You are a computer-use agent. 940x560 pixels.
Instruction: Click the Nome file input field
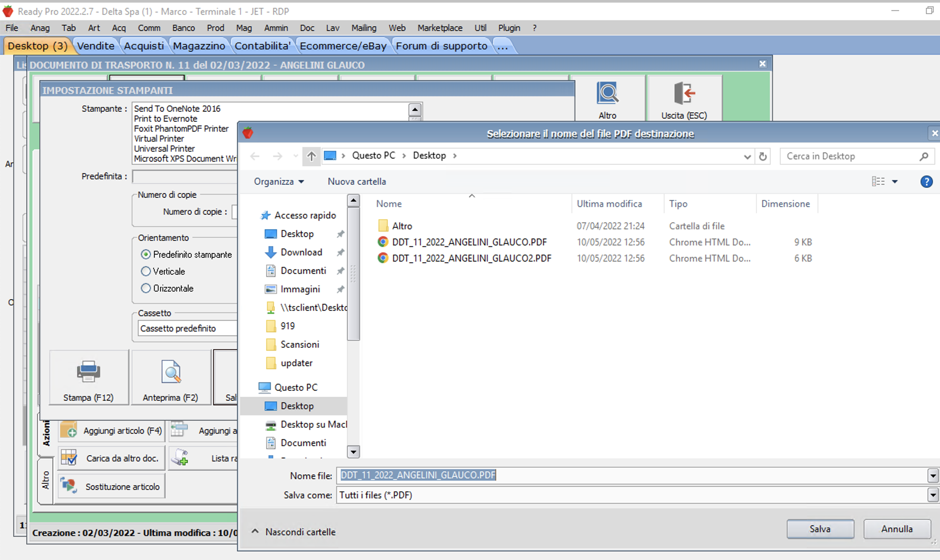pyautogui.click(x=632, y=475)
